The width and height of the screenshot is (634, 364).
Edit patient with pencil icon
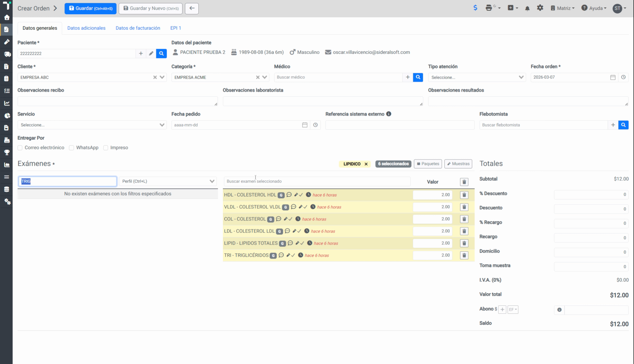click(x=151, y=53)
